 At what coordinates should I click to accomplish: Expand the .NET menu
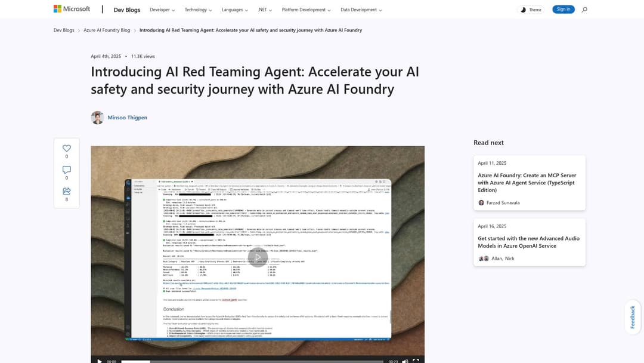click(265, 10)
